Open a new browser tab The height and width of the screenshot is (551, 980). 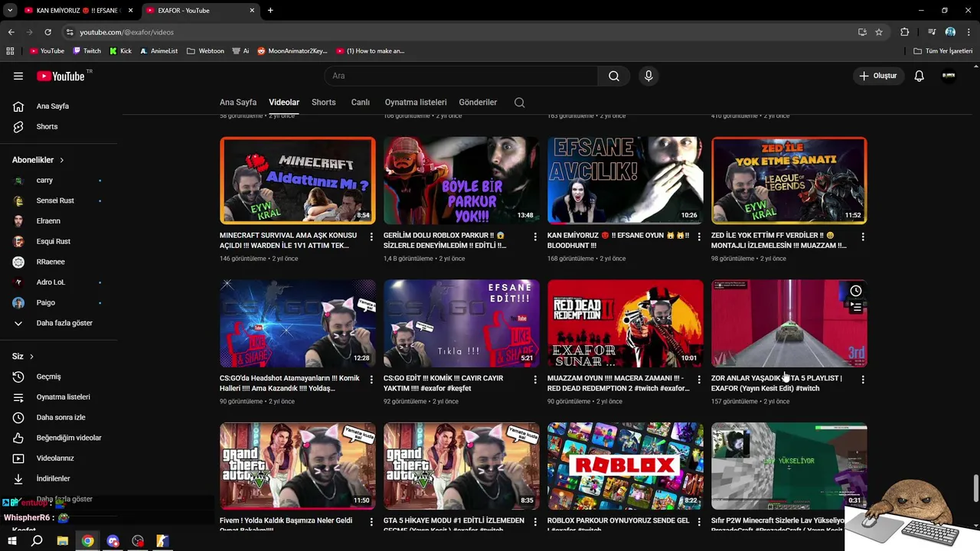(270, 11)
